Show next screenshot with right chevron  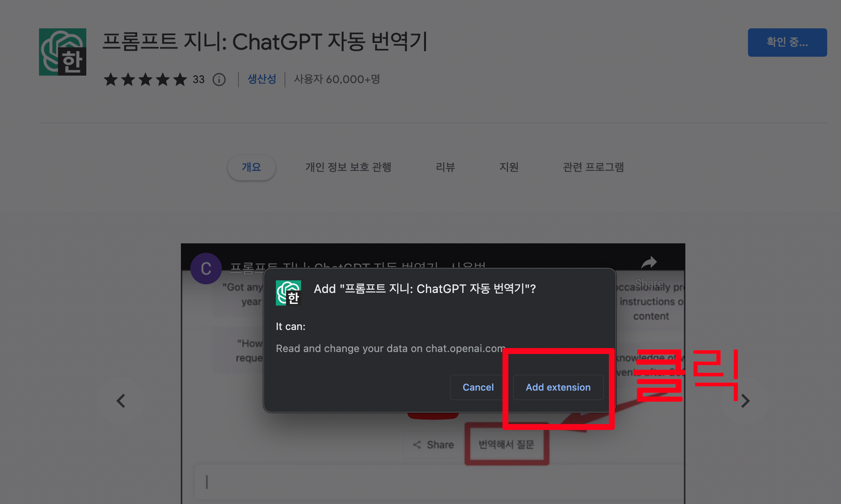[745, 401]
